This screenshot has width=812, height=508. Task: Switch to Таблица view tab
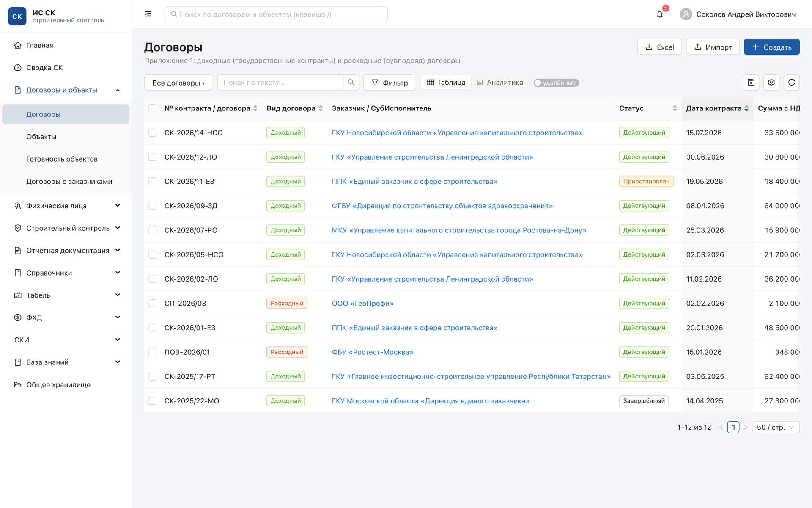(446, 83)
